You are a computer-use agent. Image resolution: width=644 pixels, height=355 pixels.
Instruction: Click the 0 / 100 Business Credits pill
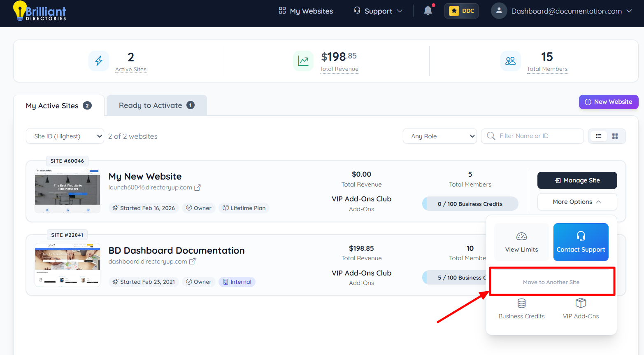[470, 204]
